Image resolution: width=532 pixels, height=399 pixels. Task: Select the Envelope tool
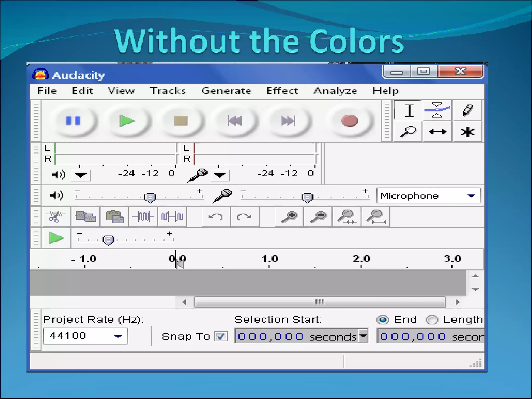click(x=437, y=110)
